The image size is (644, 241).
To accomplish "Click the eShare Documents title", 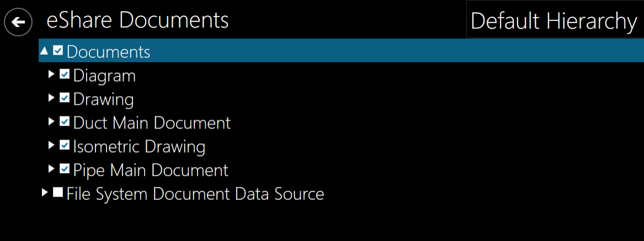I will (x=137, y=20).
